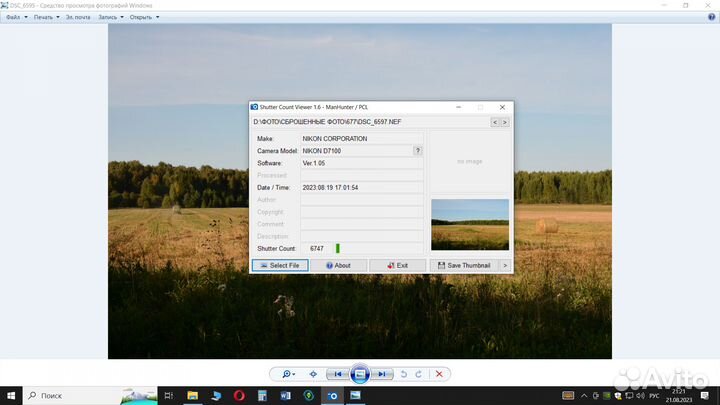Viewport: 720px width, 405px height.
Task: Click the empty Author field
Action: (361, 200)
